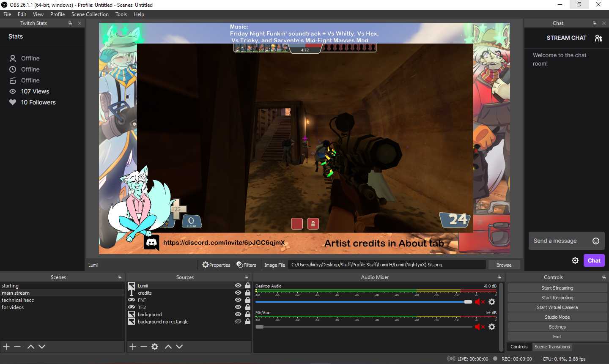Click the image file path field
The width and height of the screenshot is (609, 364).
[x=387, y=265]
